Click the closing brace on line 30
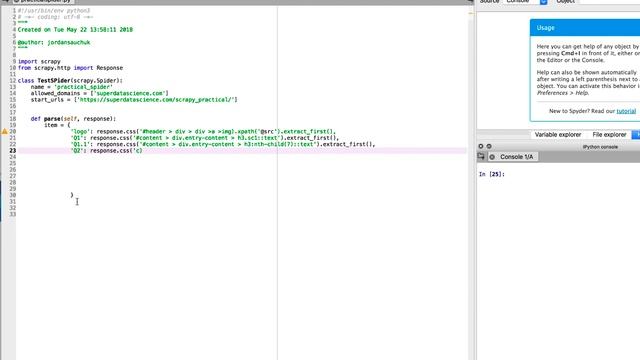Screen dimensions: 640x360 [x=72, y=195]
